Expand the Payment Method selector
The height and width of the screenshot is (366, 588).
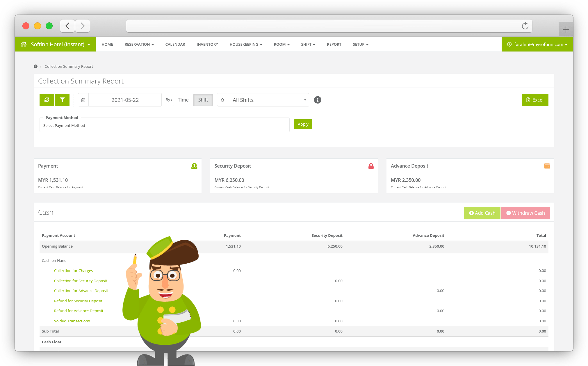[x=164, y=125]
